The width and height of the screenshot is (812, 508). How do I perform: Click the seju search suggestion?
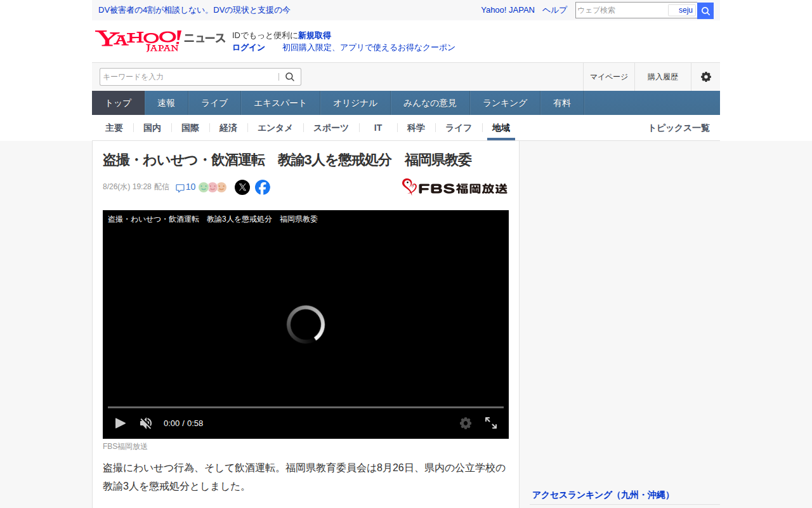(x=683, y=10)
